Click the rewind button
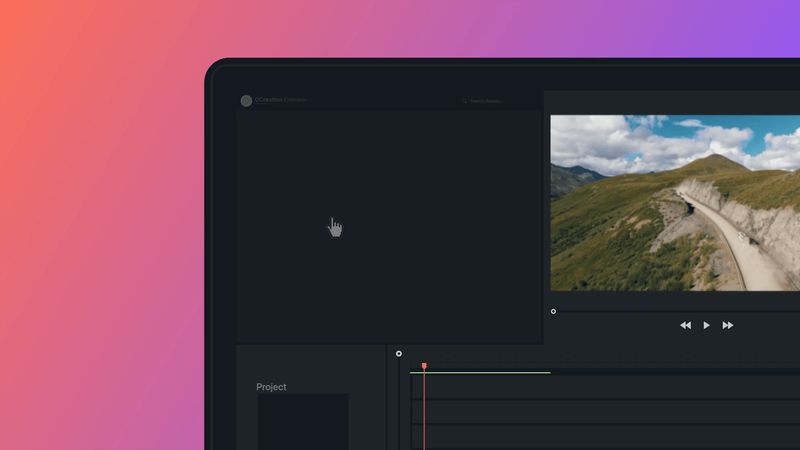This screenshot has height=450, width=800. click(685, 325)
